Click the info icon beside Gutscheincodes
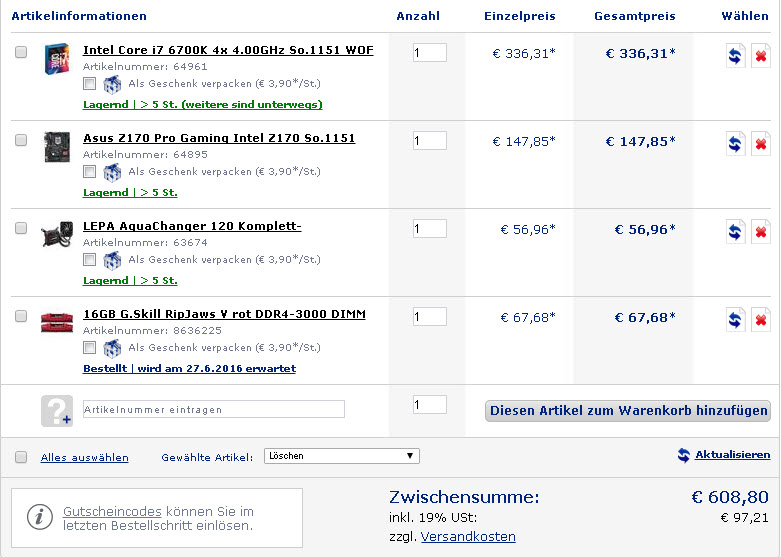This screenshot has width=781, height=557. click(x=39, y=517)
